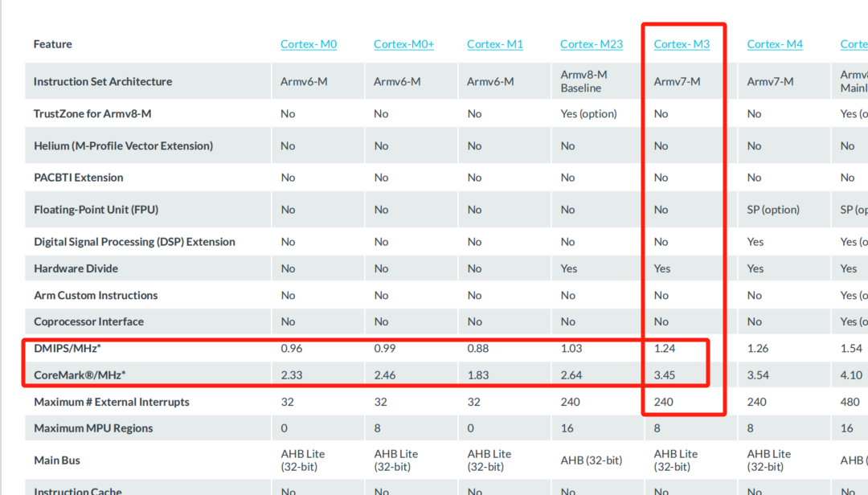Click the SP (option) FPU cell
The image size is (868, 495).
773,209
